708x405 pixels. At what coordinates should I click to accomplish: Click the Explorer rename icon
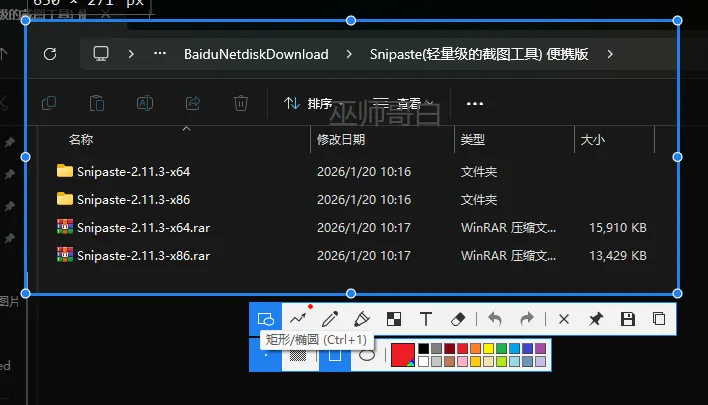point(145,103)
